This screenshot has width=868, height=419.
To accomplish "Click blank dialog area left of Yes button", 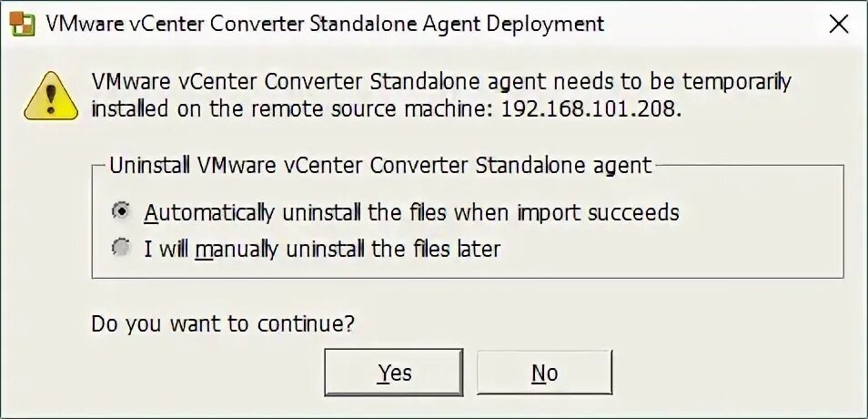I will click(182, 373).
